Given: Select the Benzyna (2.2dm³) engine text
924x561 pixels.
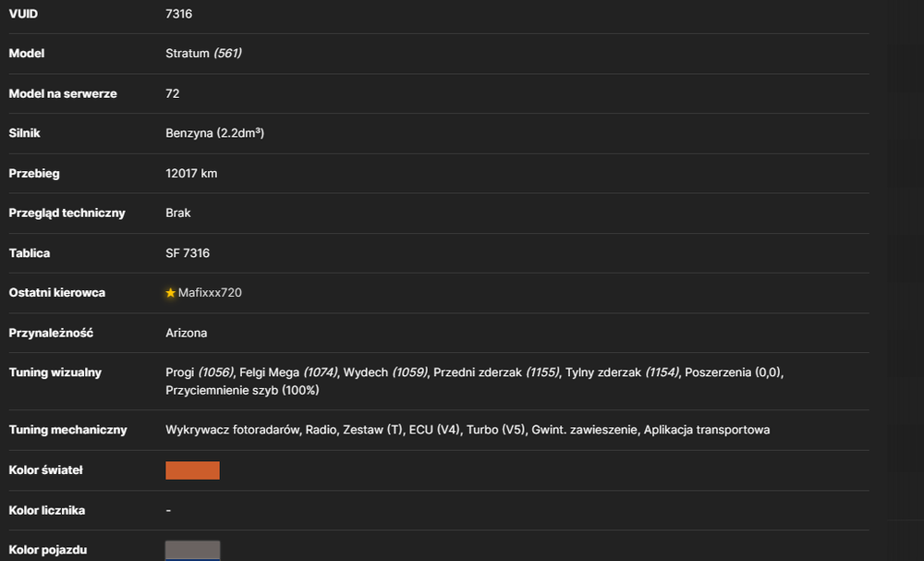Looking at the screenshot, I should [214, 133].
